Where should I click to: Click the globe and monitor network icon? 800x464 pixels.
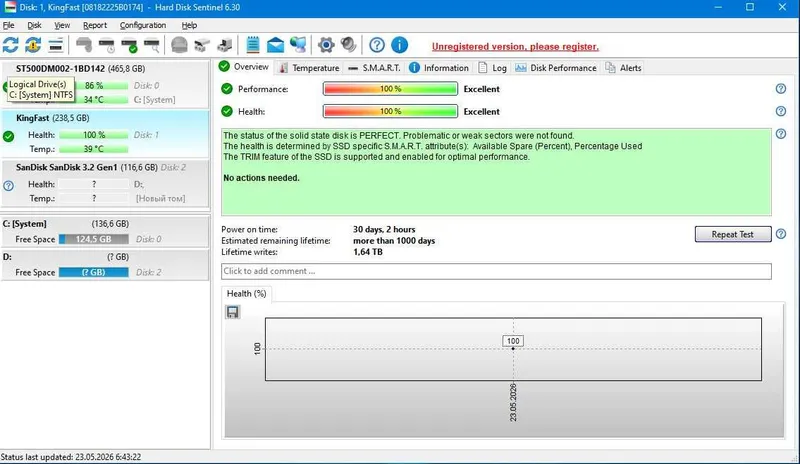pyautogui.click(x=298, y=45)
